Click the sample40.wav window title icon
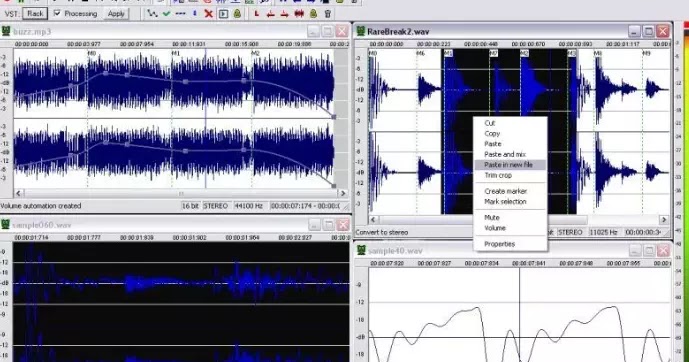 tap(361, 250)
